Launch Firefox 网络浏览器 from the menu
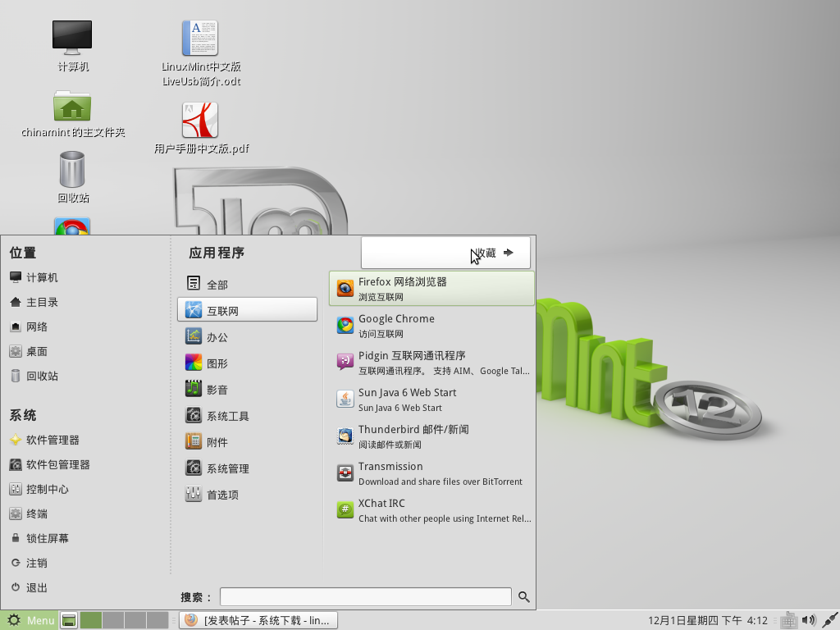840x630 pixels. click(431, 288)
